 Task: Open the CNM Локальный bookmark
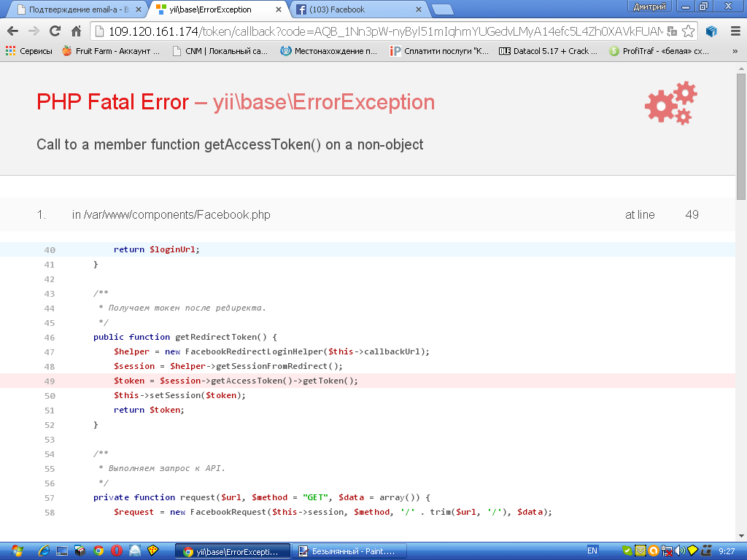pos(220,51)
